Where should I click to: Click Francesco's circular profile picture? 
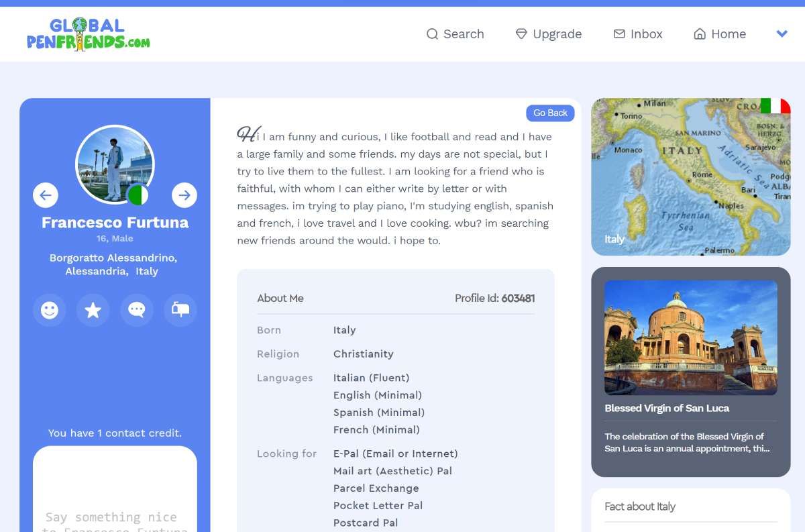point(115,164)
